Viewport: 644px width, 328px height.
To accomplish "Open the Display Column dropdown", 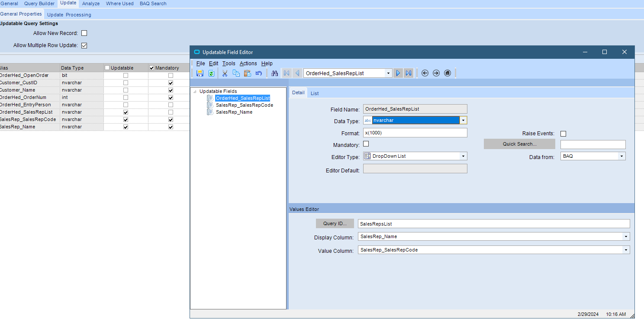I will (x=626, y=237).
